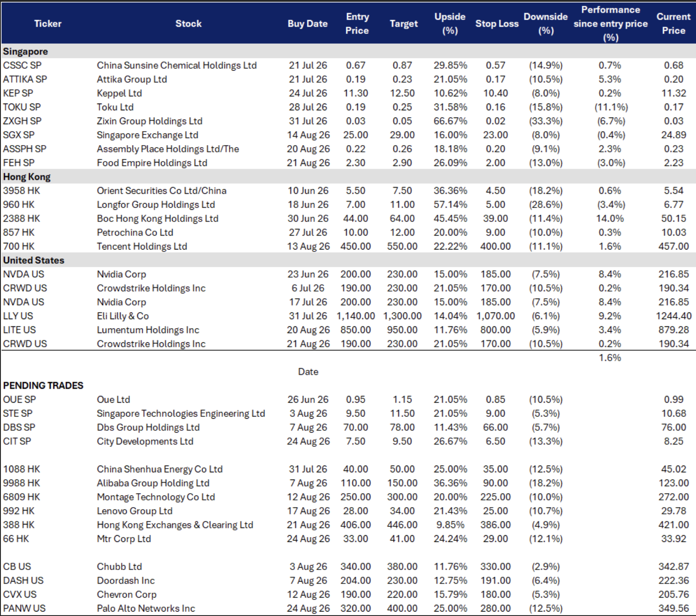Click the 9988 HK ticker cell
This screenshot has height=616, width=696.
(21, 483)
